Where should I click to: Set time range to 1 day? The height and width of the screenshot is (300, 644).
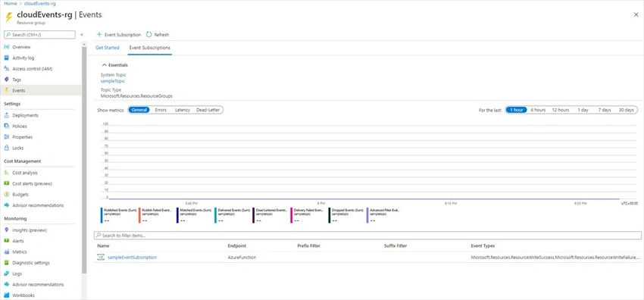click(x=583, y=110)
